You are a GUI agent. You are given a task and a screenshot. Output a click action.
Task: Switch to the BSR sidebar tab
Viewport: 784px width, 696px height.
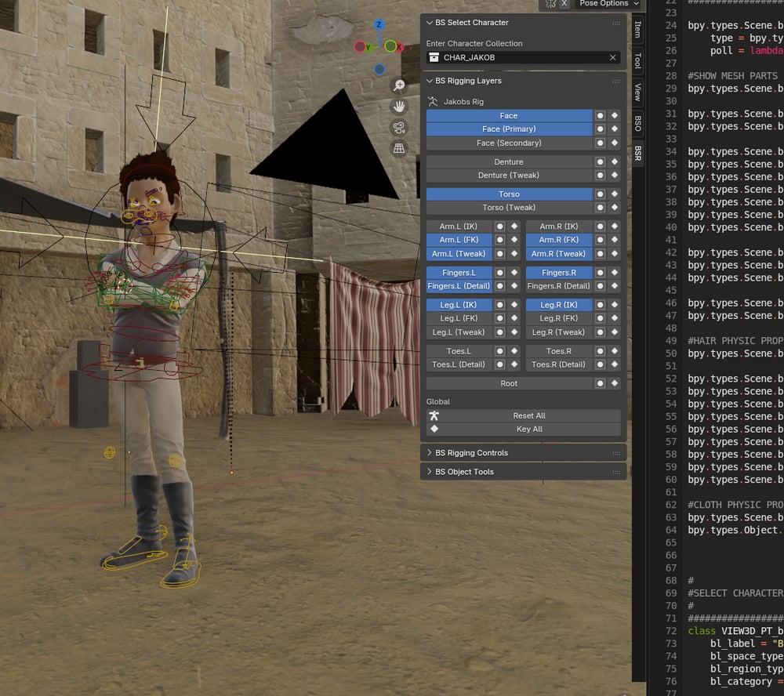pyautogui.click(x=637, y=154)
